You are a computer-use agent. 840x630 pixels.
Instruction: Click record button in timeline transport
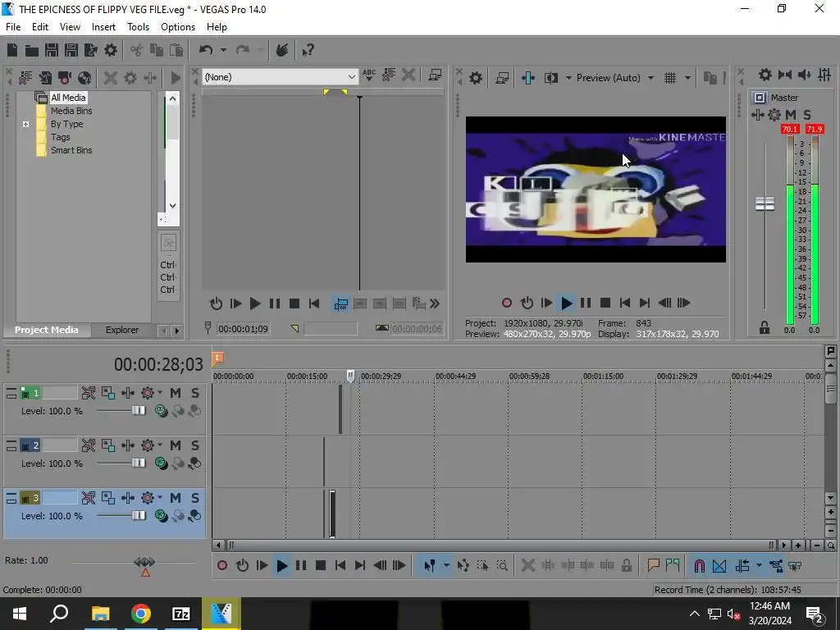pos(221,566)
